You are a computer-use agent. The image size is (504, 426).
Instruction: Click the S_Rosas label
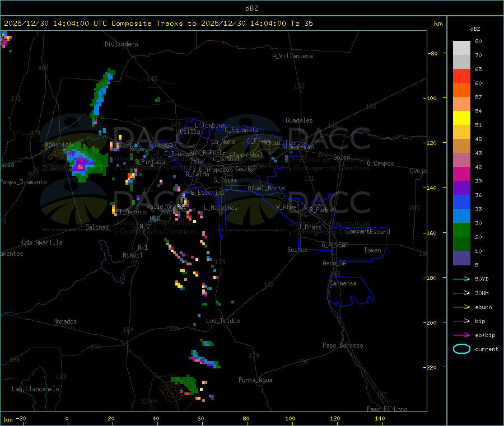click(x=225, y=180)
